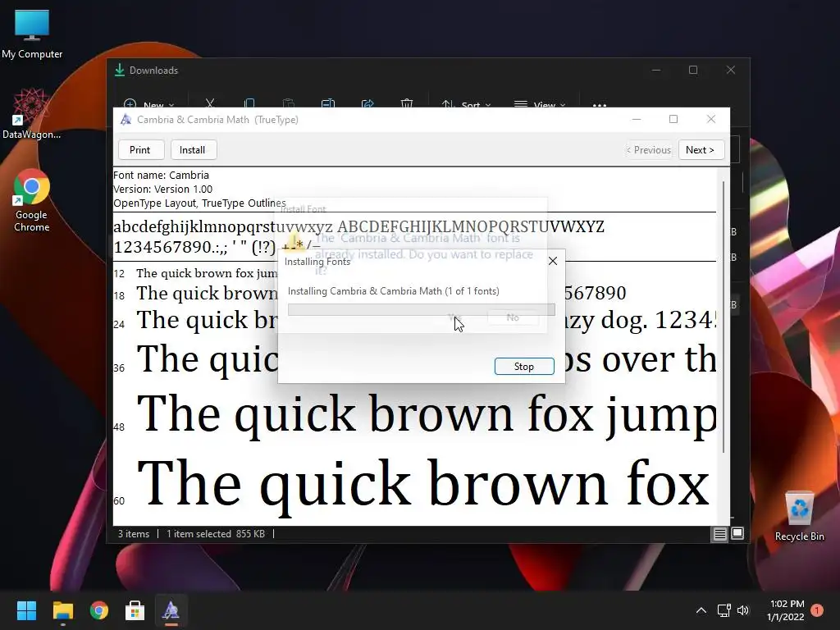Open the Recycle Bin desktop icon
Viewport: 840px width, 630px height.
pyautogui.click(x=799, y=517)
